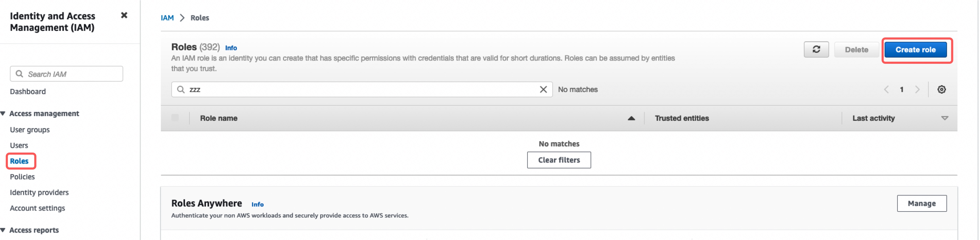Collapse the Access reports section
Viewport: 980px width, 240px height.
(x=3, y=230)
